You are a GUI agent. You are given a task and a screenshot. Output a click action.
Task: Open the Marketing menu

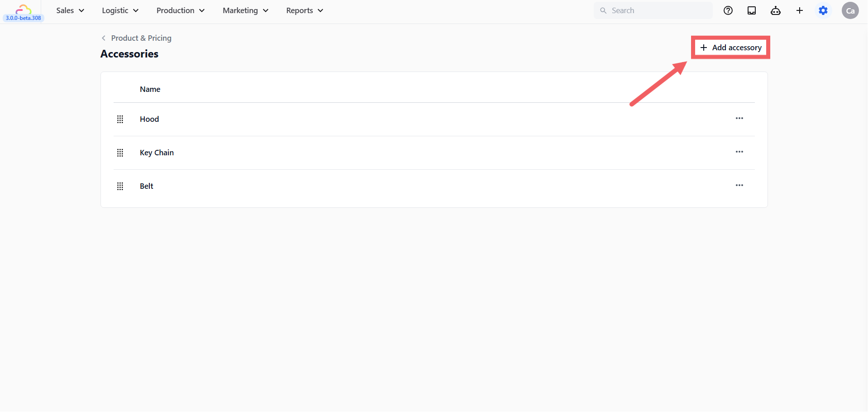(x=245, y=10)
